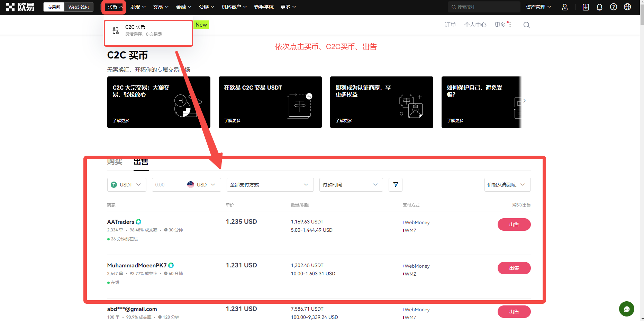Click the amount input field 0.00
The image size is (644, 321).
point(169,185)
